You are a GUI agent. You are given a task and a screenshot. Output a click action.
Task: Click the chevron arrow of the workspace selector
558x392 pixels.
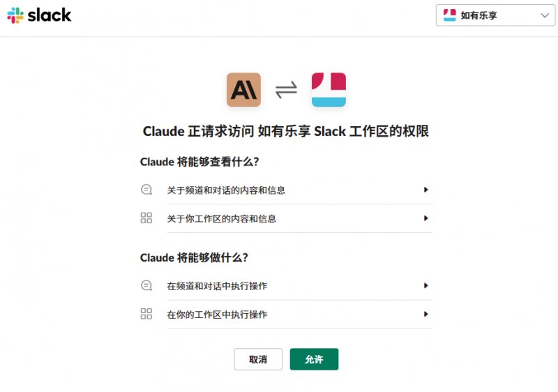pos(545,15)
